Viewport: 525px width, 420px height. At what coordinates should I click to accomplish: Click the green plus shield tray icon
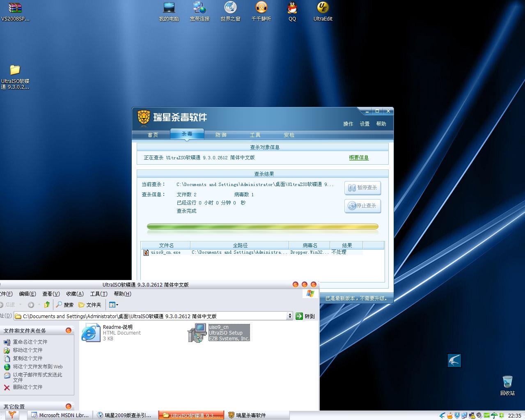tap(502, 415)
